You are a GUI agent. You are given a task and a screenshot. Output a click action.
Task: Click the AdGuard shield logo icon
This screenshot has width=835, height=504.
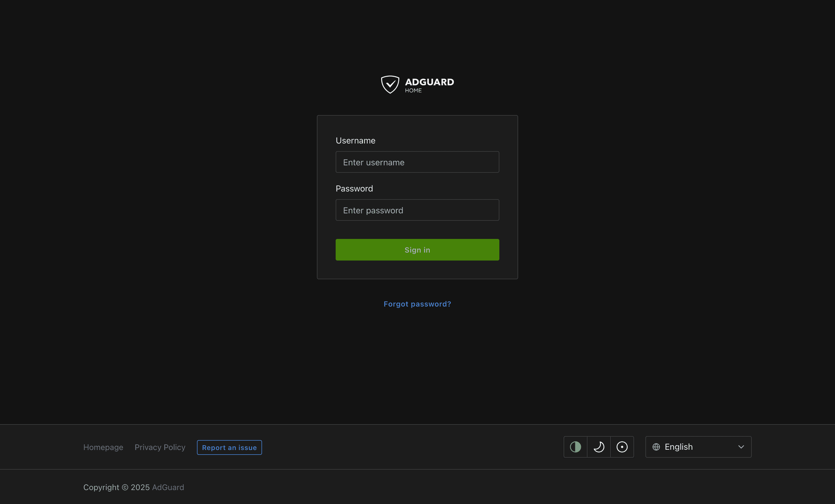tap(390, 84)
